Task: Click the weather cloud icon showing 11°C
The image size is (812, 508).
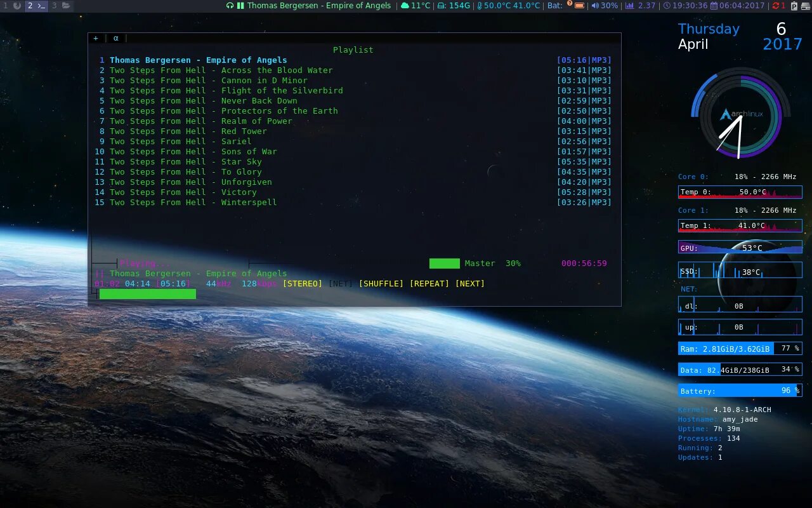Action: click(405, 6)
